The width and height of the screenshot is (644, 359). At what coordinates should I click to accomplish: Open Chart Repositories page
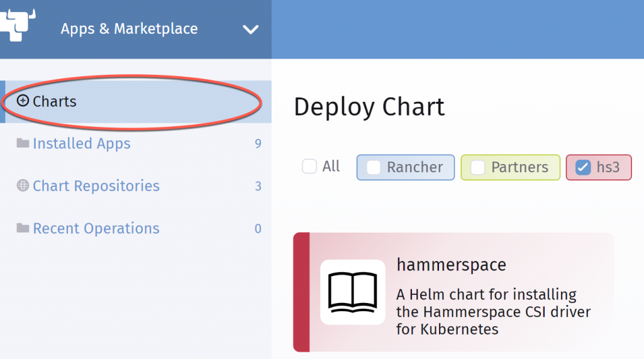[x=96, y=186]
